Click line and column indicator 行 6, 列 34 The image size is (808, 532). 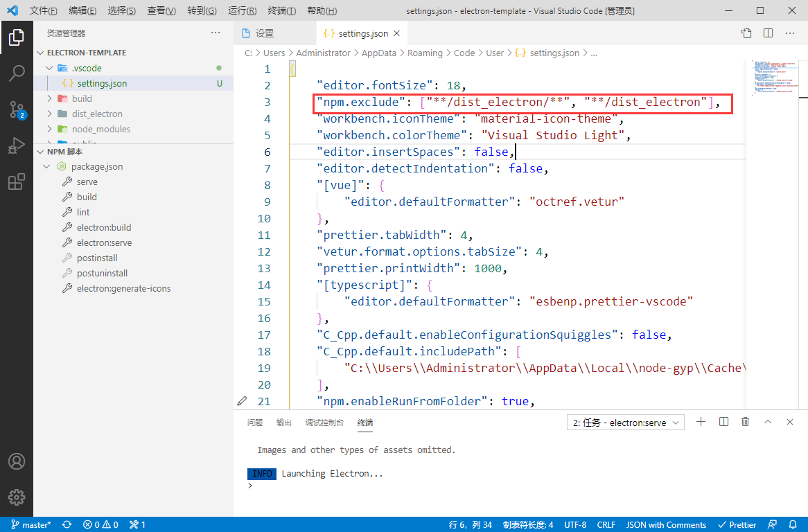click(470, 525)
